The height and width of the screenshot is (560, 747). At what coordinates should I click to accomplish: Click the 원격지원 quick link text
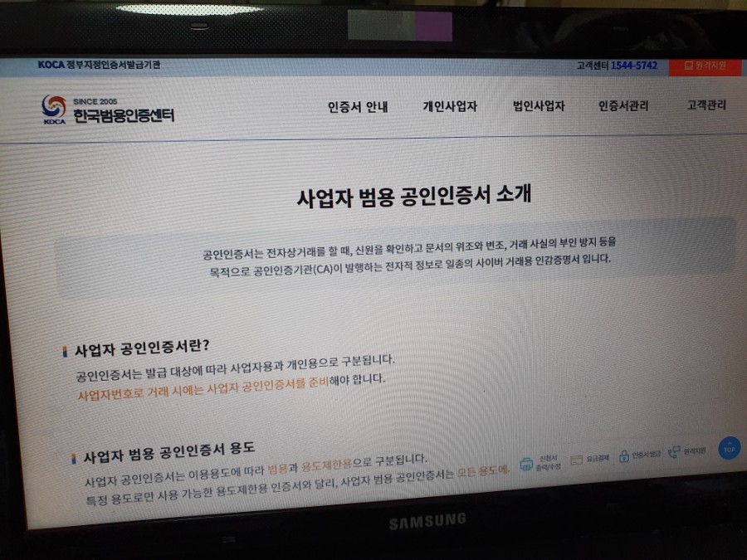point(695,450)
